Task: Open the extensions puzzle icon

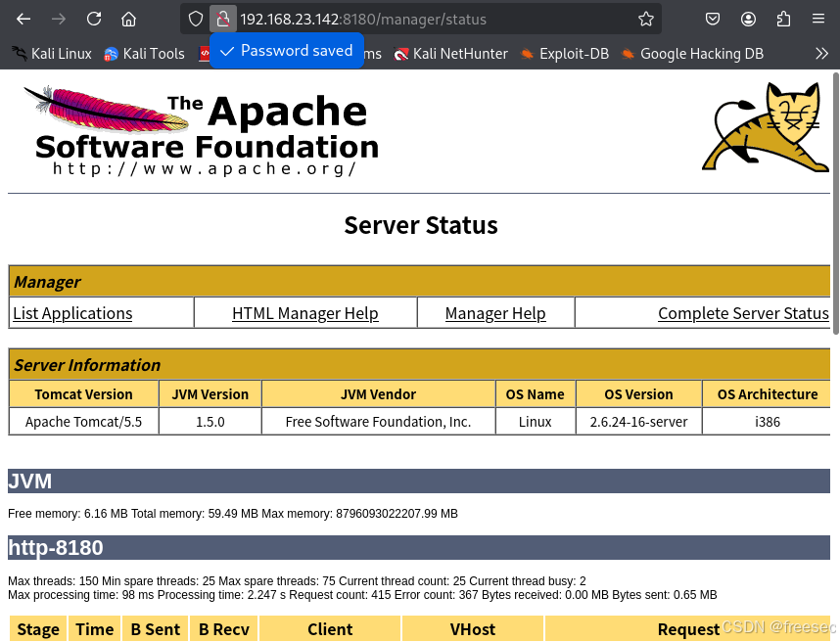Action: click(783, 20)
